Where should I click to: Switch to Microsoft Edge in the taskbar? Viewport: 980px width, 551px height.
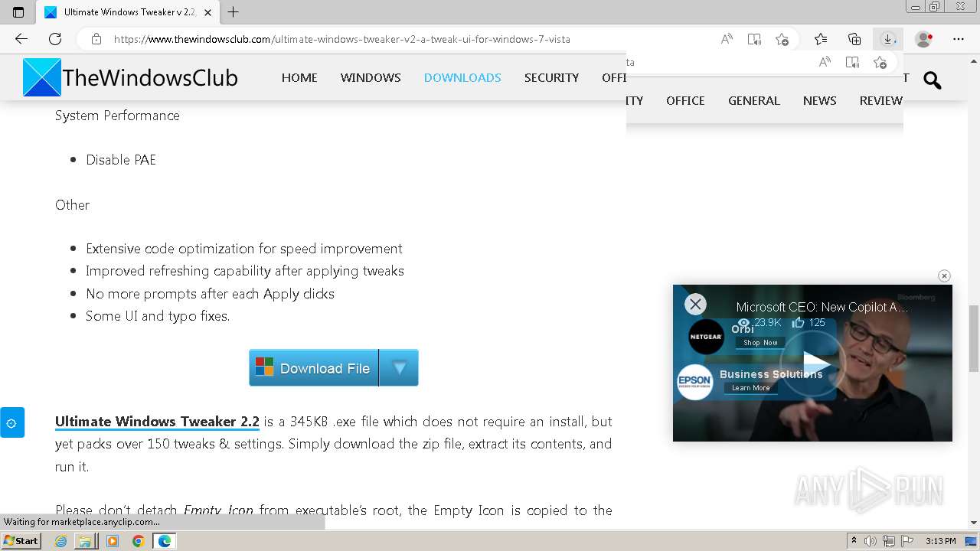coord(164,541)
